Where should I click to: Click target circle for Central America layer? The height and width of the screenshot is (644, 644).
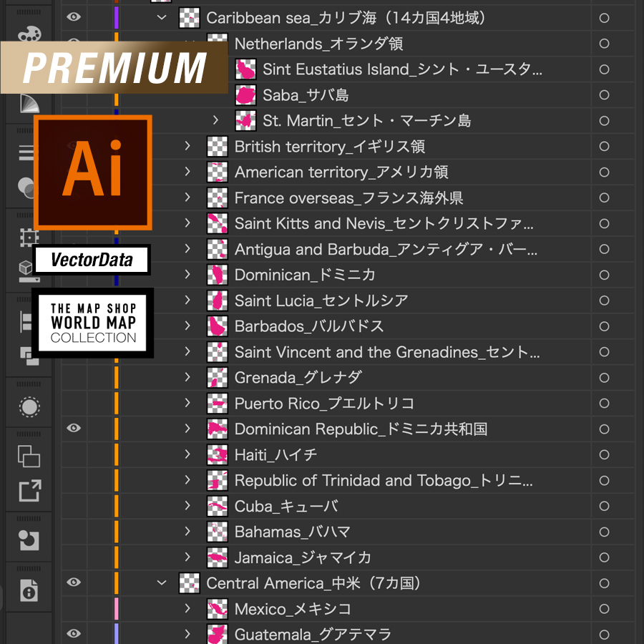[604, 583]
